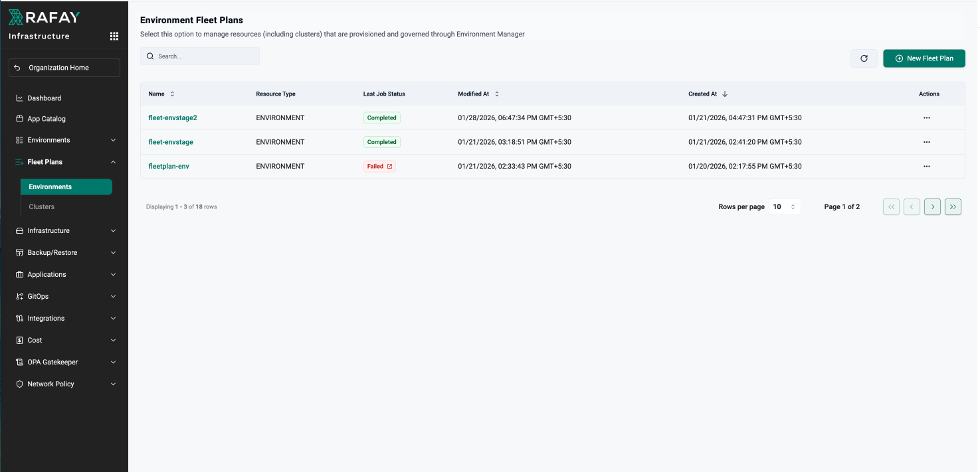The width and height of the screenshot is (980, 472).
Task: Click the refresh icon above the table
Action: (x=864, y=58)
